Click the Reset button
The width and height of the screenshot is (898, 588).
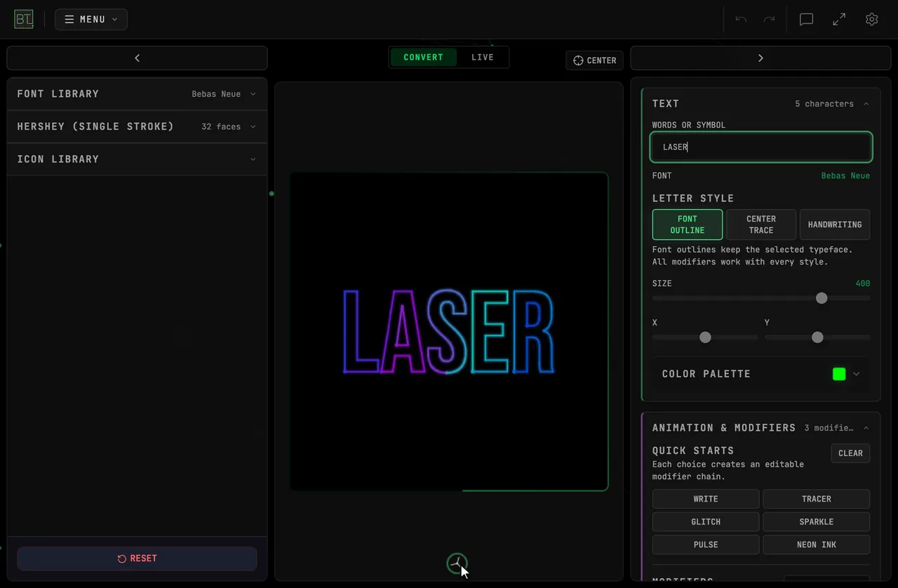point(137,559)
